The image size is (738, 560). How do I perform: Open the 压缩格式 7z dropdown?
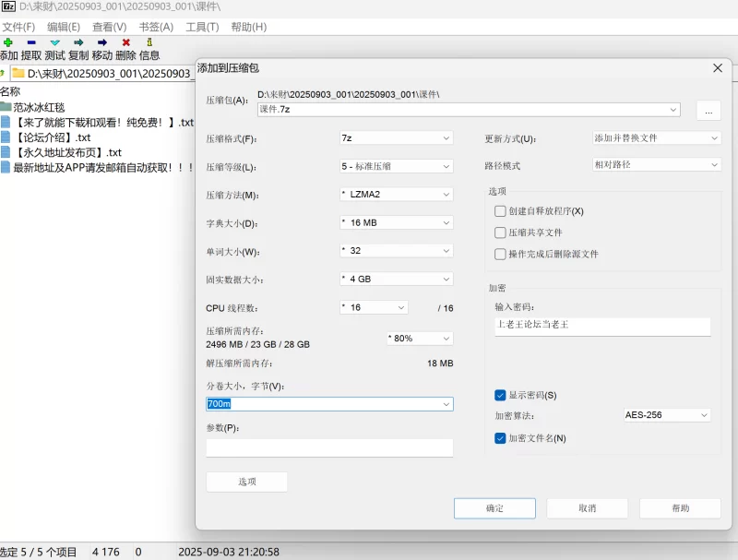396,138
